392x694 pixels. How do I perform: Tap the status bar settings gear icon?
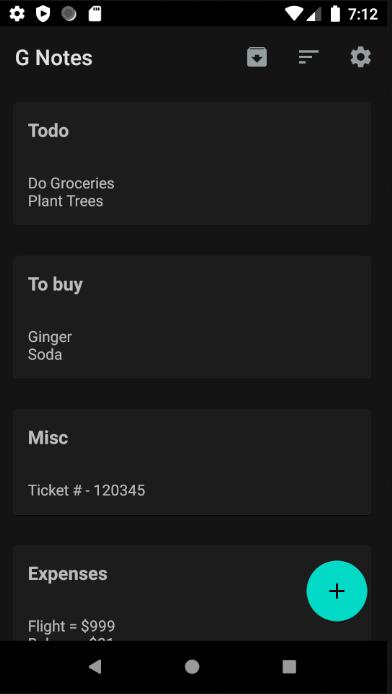[x=17, y=14]
